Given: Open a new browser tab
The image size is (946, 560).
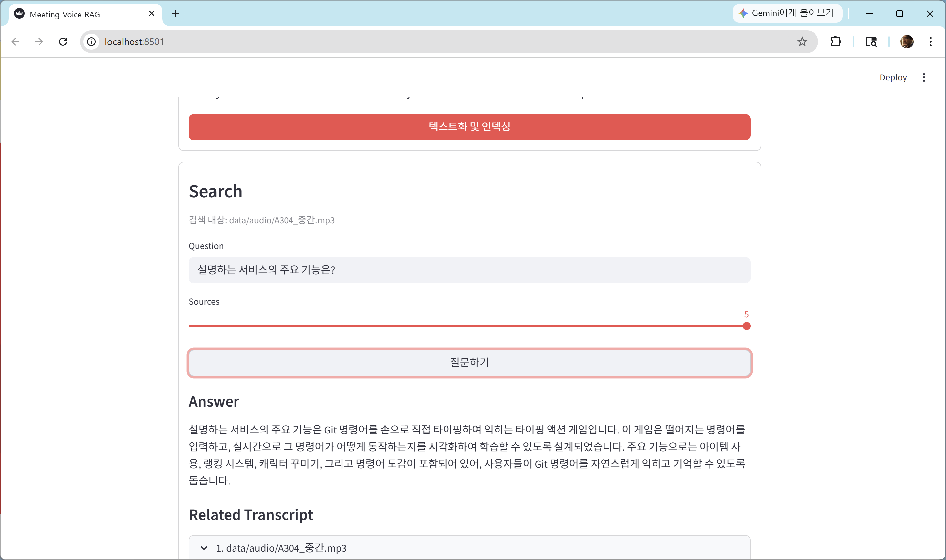Looking at the screenshot, I should coord(176,14).
